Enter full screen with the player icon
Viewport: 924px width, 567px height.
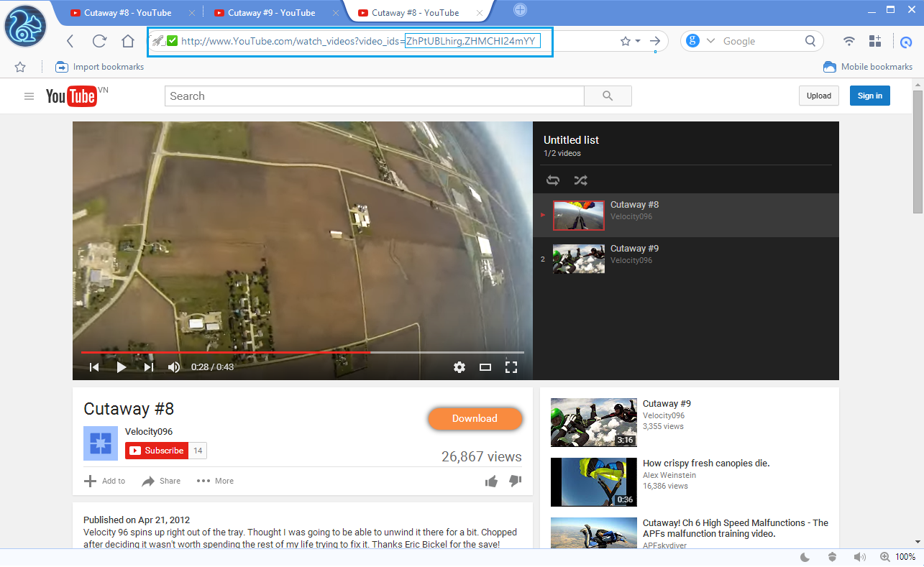(x=511, y=367)
